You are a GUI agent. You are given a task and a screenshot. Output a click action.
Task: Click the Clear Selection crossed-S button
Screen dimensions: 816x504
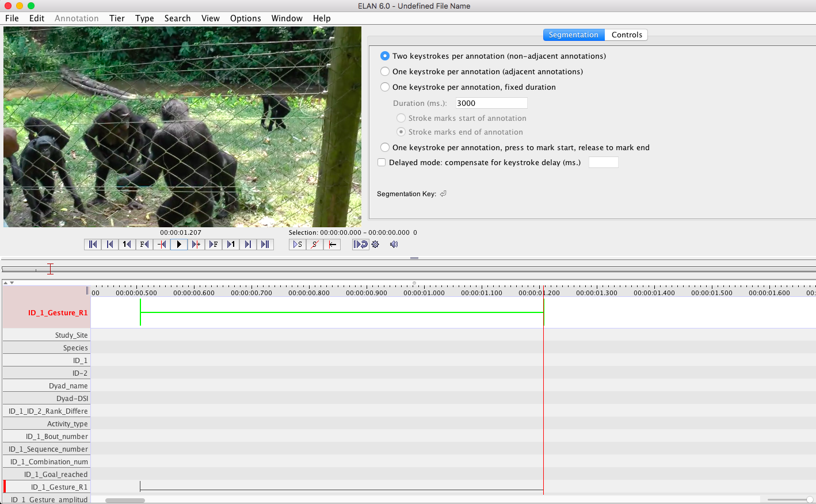314,245
